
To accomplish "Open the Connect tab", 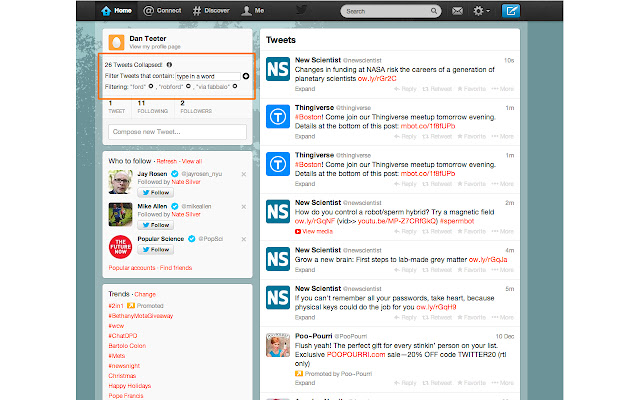I will tap(162, 11).
